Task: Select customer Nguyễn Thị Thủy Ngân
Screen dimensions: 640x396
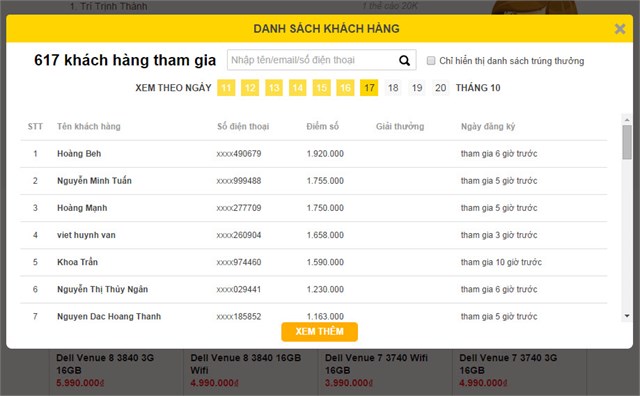Action: (102, 289)
